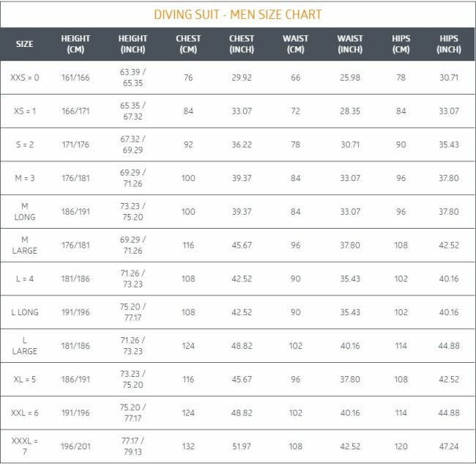Click the WAIST (INCH) column header
Image resolution: width=476 pixels, height=464 pixels.
(x=350, y=44)
